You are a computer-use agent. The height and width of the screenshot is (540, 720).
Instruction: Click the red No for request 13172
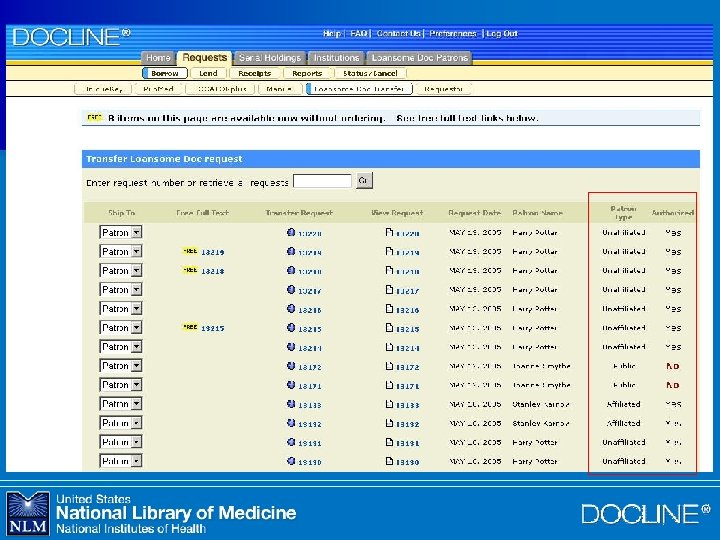click(x=673, y=366)
